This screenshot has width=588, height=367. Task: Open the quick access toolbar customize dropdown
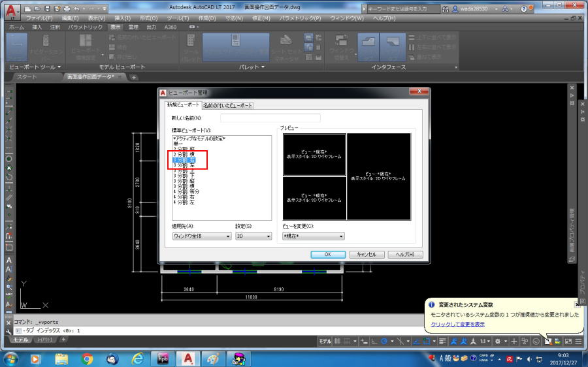(104, 8)
